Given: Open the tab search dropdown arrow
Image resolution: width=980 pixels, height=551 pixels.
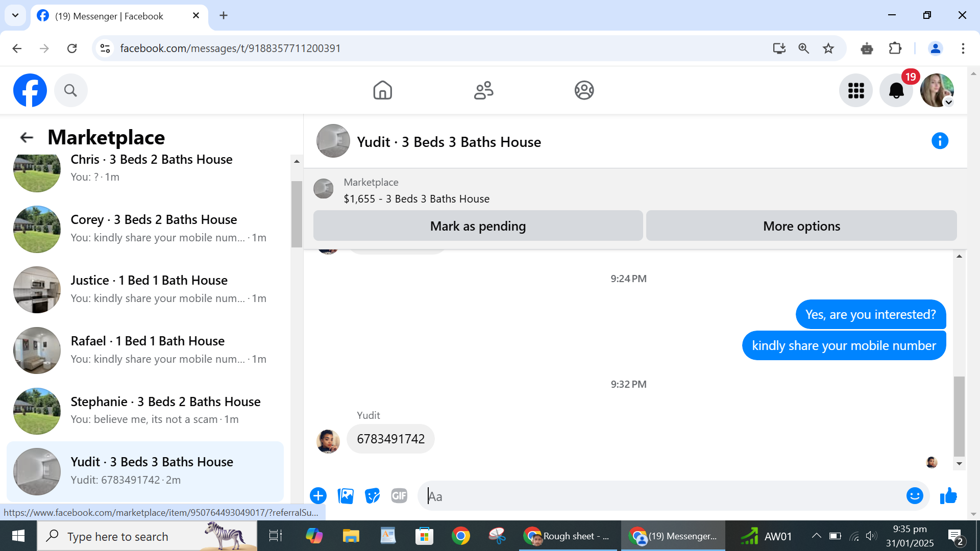Looking at the screenshot, I should click(x=15, y=15).
